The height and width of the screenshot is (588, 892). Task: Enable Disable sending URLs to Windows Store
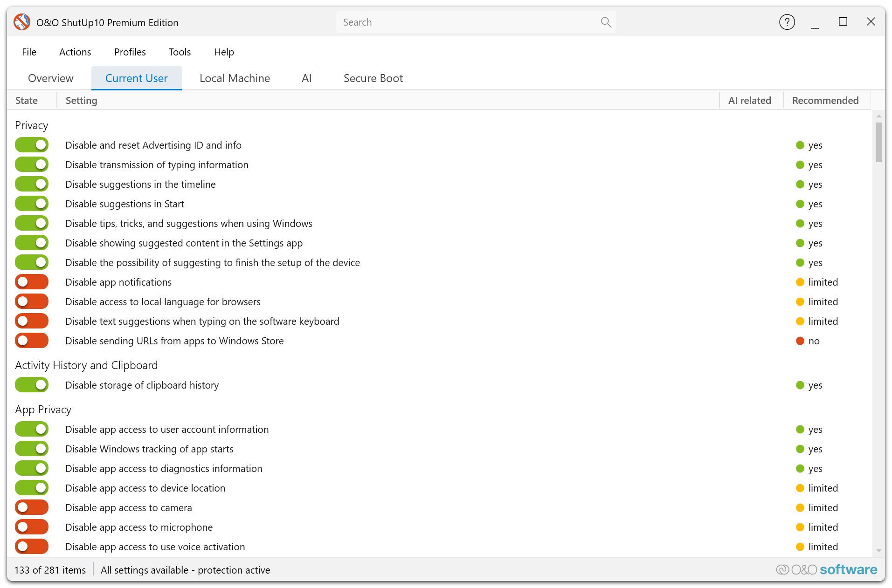click(x=32, y=341)
